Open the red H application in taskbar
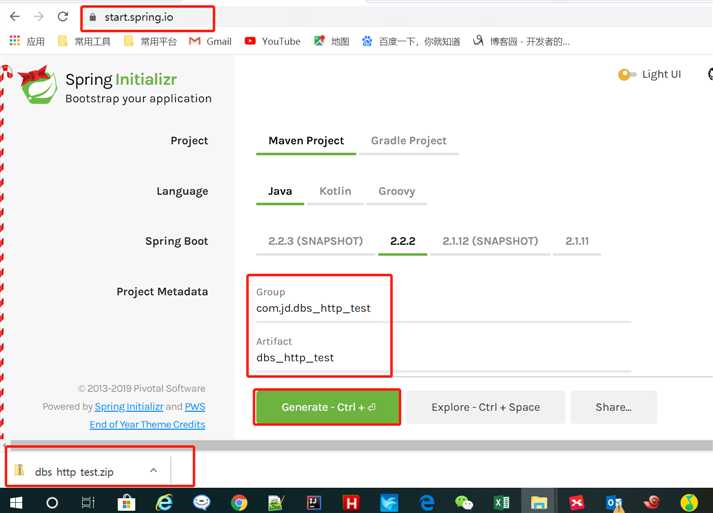713x513 pixels. click(x=351, y=503)
